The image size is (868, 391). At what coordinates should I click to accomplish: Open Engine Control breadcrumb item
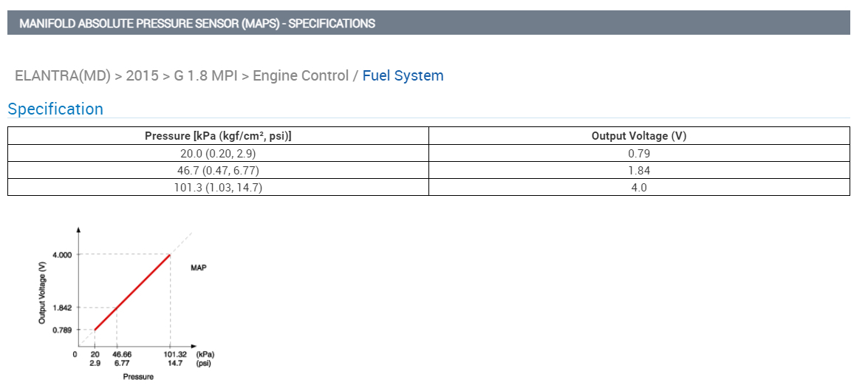[x=301, y=75]
